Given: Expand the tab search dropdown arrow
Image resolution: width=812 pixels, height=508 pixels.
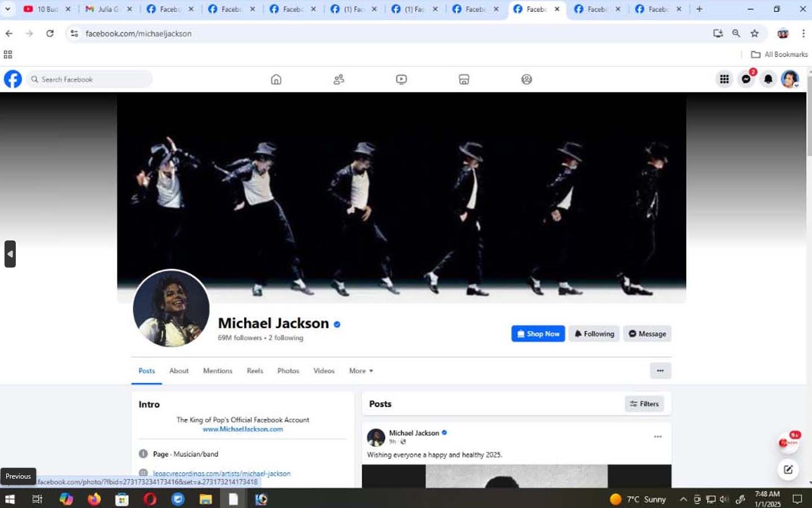Looking at the screenshot, I should (7, 9).
